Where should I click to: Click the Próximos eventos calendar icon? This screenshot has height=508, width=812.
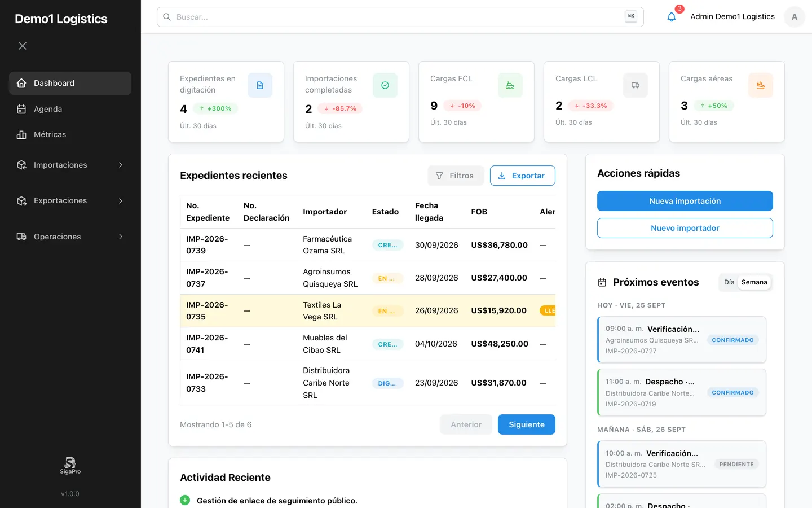[602, 282]
